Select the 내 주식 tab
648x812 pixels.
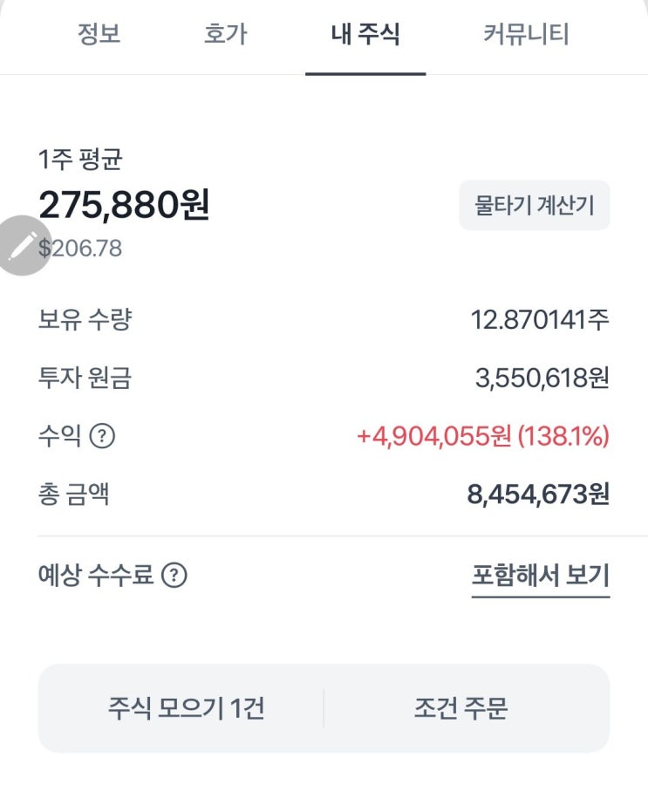[x=365, y=35]
